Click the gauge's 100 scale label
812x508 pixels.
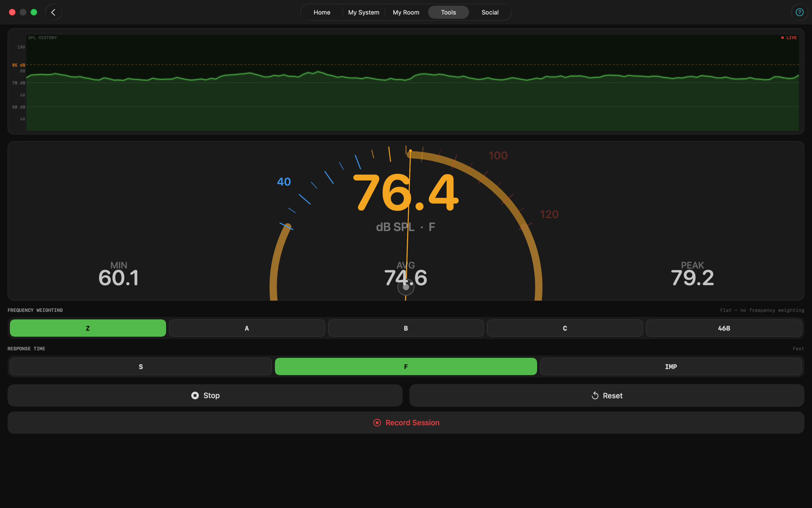pos(498,156)
